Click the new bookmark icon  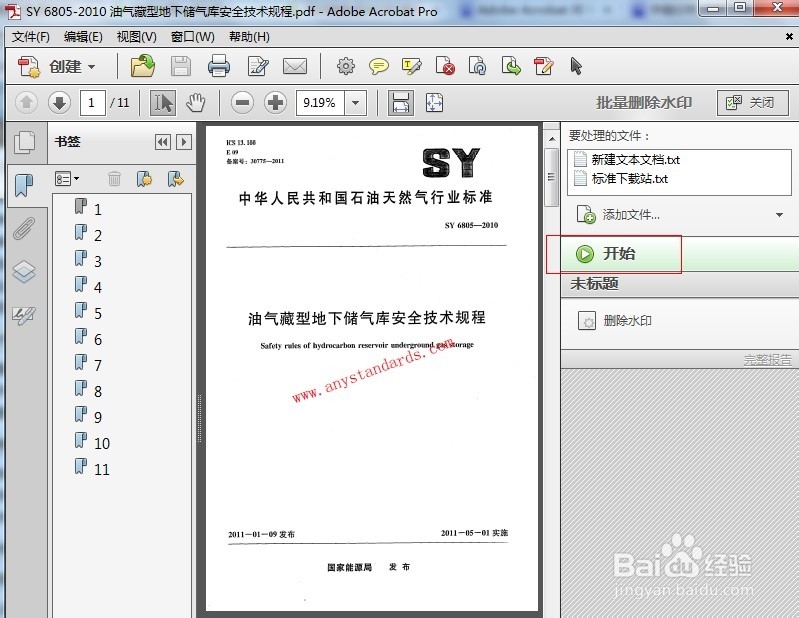145,179
